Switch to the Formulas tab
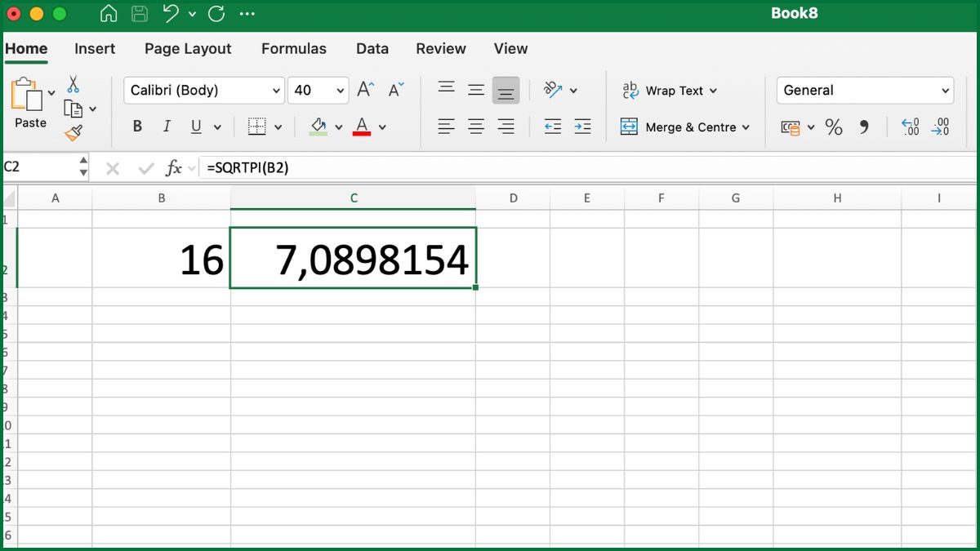Image resolution: width=980 pixels, height=551 pixels. click(x=294, y=49)
